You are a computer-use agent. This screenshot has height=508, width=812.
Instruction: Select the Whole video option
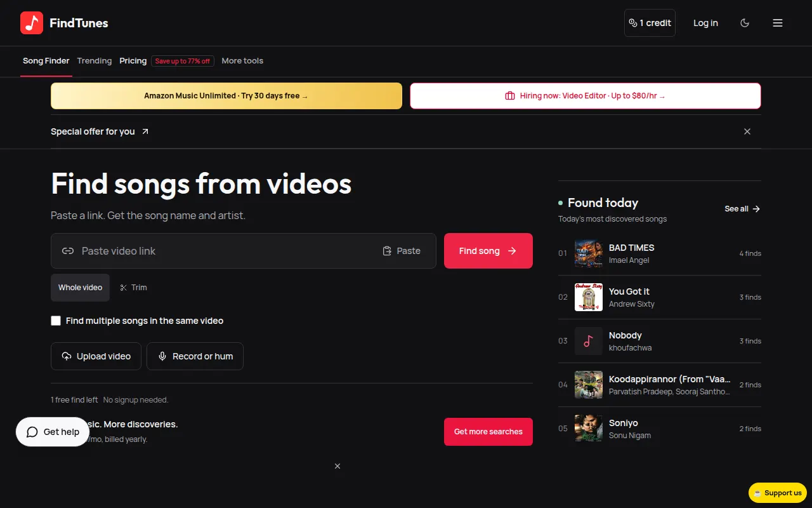tap(80, 288)
